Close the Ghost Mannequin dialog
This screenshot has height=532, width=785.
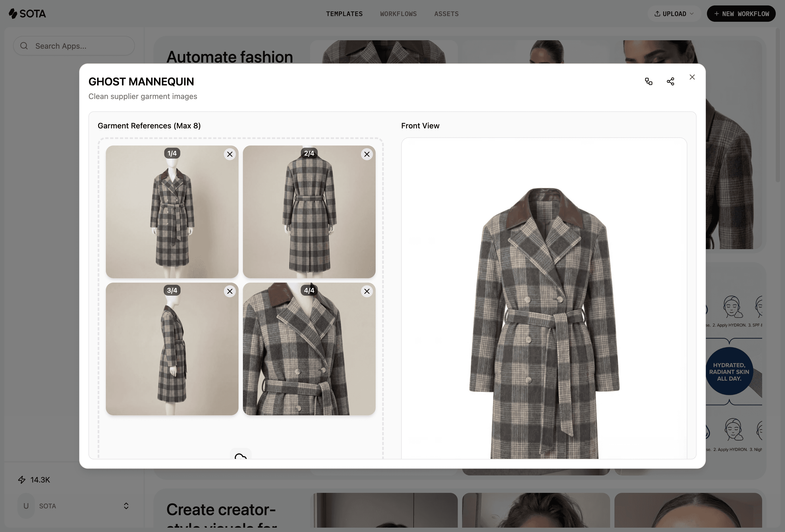[692, 77]
